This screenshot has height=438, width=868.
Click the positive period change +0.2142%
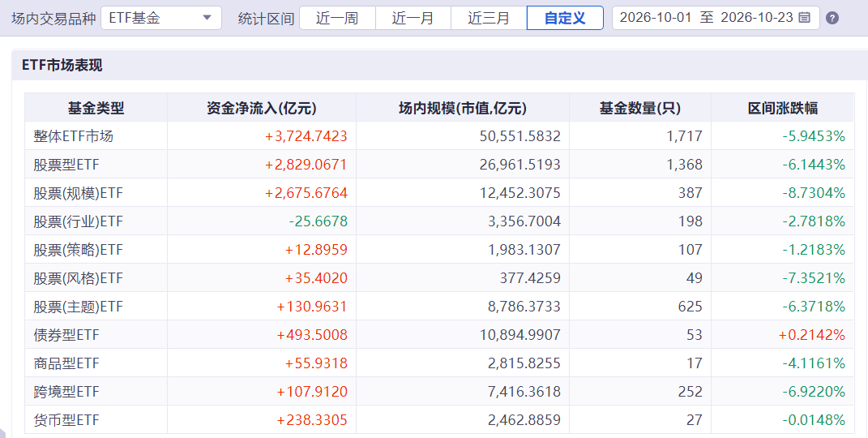tap(812, 335)
